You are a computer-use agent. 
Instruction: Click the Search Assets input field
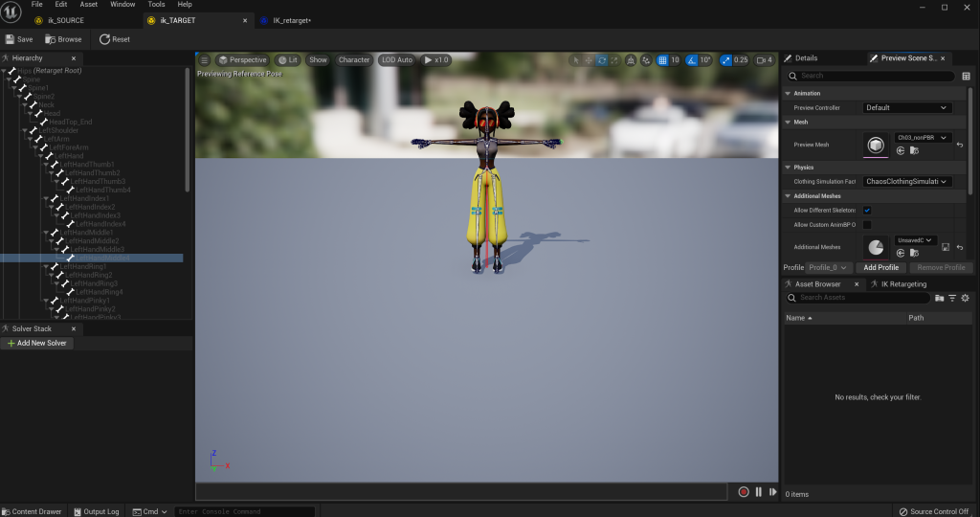pyautogui.click(x=857, y=298)
